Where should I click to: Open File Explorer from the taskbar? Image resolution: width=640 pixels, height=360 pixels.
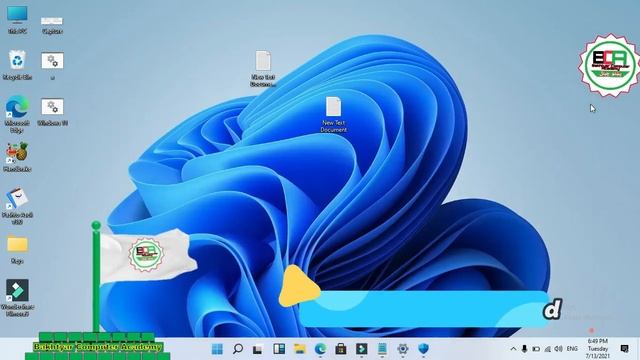click(x=300, y=349)
